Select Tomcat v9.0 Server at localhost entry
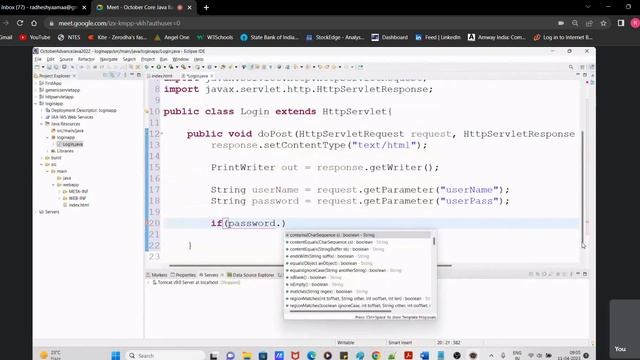Image resolution: width=640 pixels, height=360 pixels. pos(196,282)
